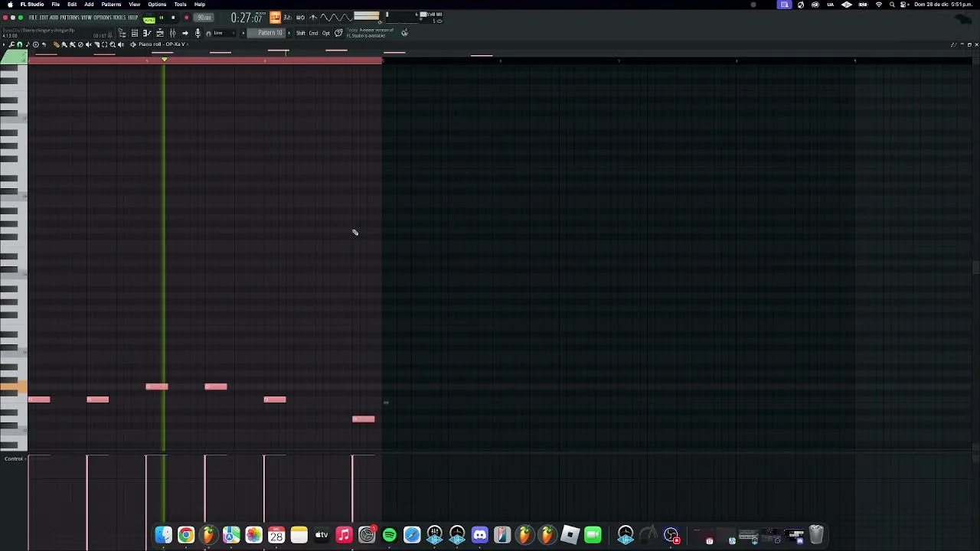Click the 0:27 time display

click(x=247, y=18)
